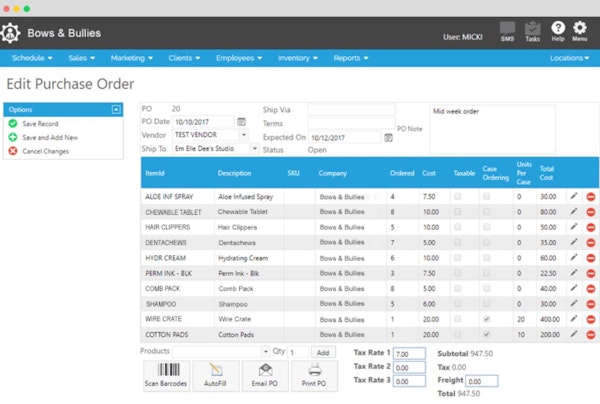This screenshot has width=600, height=404.
Task: Open the Help question mark icon
Action: [558, 31]
